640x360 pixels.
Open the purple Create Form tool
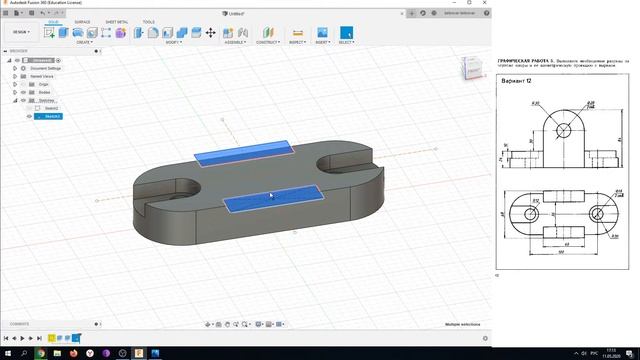[x=121, y=33]
